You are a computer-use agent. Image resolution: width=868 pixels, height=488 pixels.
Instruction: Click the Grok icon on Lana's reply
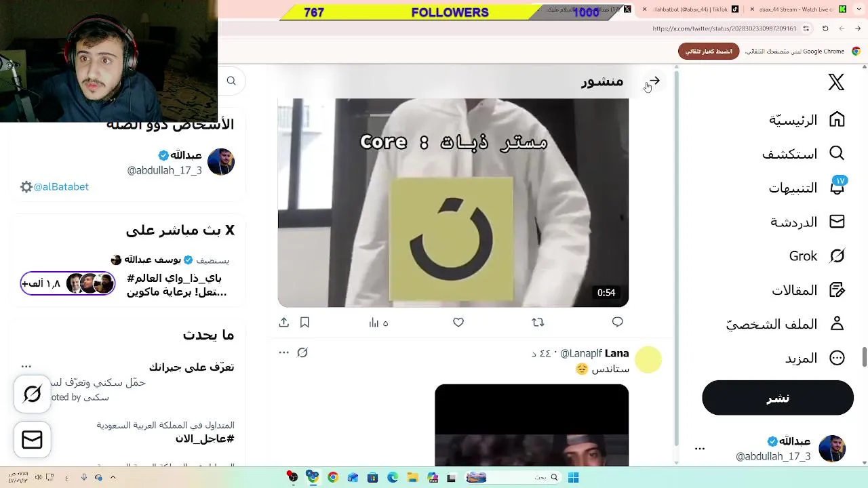pos(302,352)
